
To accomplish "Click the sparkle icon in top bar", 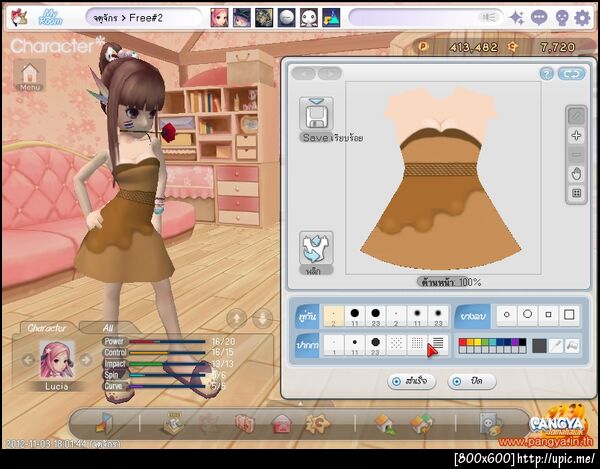I will [517, 18].
